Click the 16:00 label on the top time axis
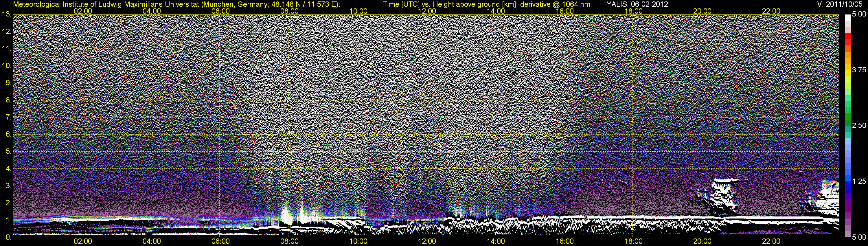Screen dimensions: 868x246 pyautogui.click(x=565, y=11)
